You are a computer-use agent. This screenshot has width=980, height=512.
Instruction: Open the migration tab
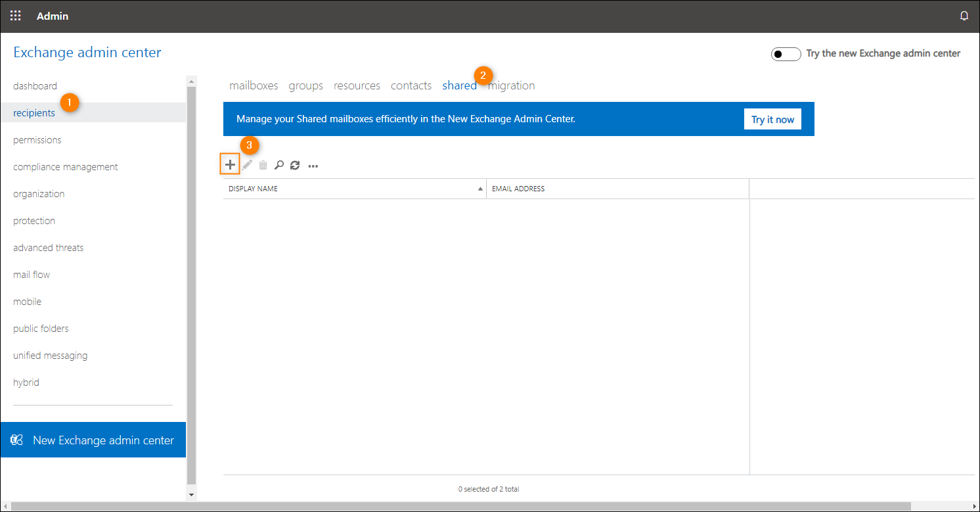click(512, 85)
